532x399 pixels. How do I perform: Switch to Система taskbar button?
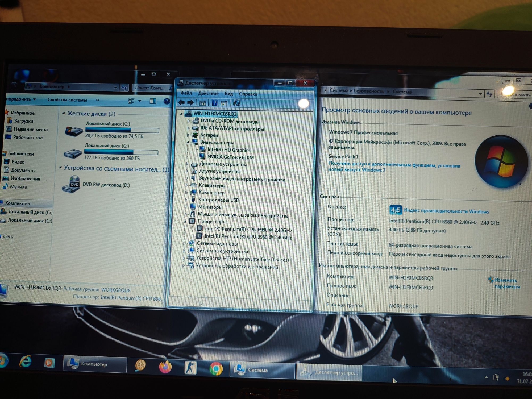[262, 370]
